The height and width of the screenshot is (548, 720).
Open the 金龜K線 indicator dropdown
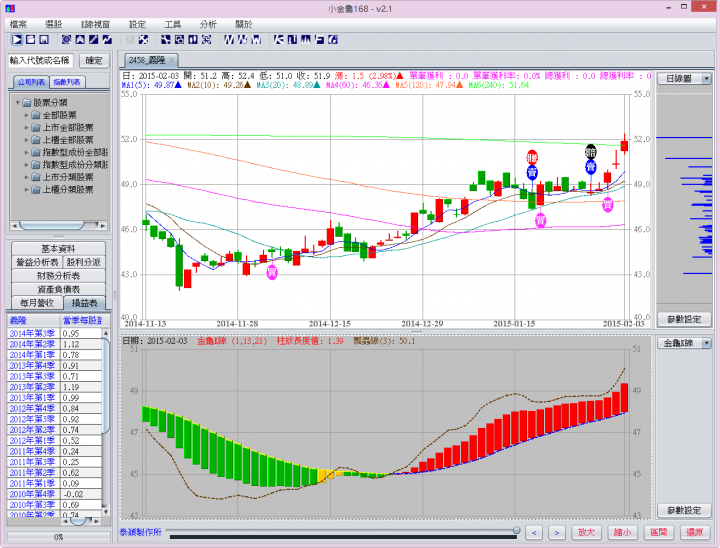(x=706, y=343)
